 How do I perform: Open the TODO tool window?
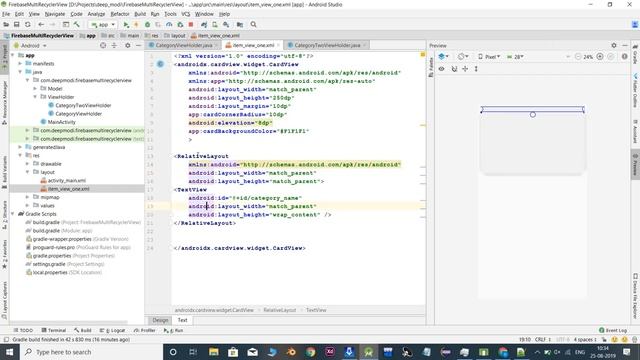(23, 330)
